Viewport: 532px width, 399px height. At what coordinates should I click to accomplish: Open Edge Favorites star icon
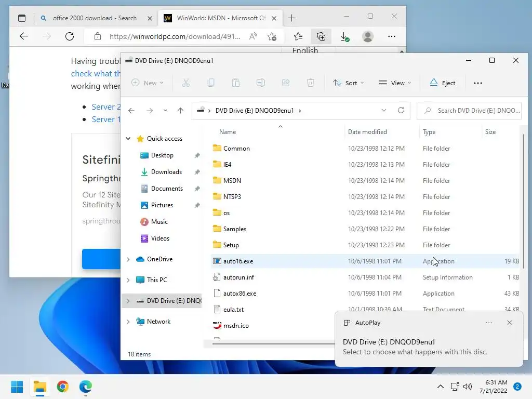click(298, 36)
